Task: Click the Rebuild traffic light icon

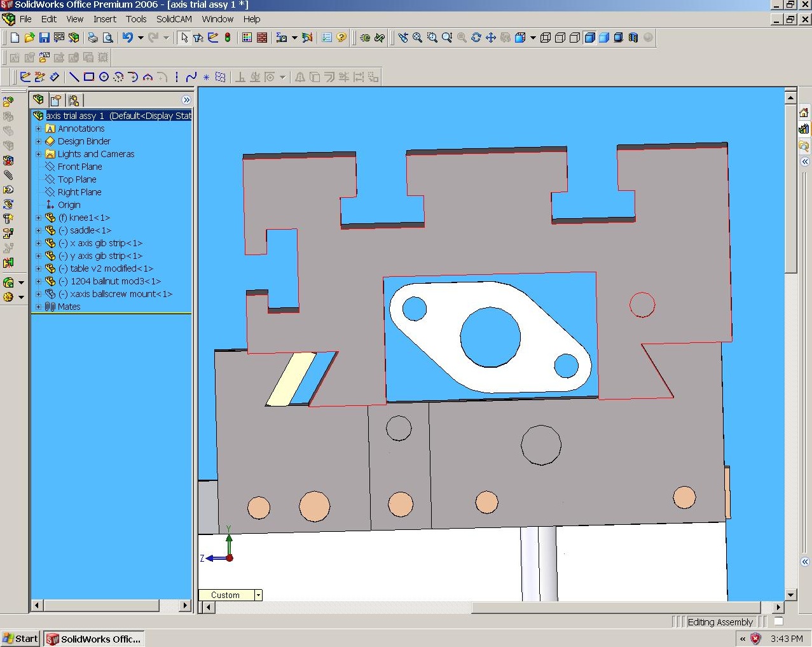Action: click(228, 38)
